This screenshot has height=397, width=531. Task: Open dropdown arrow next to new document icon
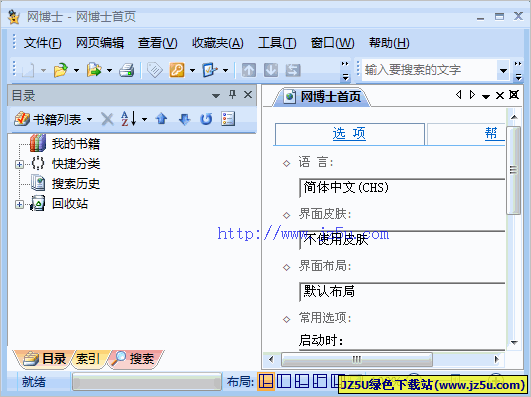point(43,71)
